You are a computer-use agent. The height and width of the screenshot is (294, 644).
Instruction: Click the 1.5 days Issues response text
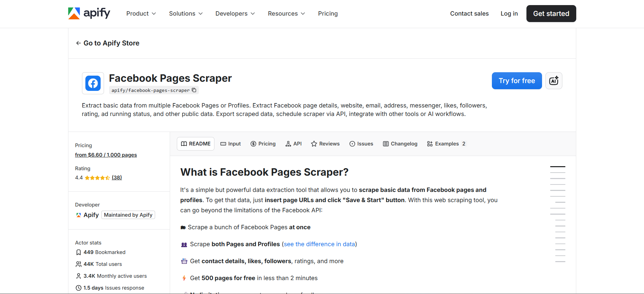pos(114,288)
